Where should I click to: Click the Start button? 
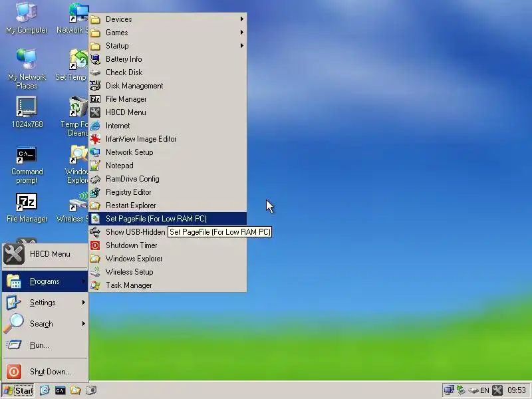18,390
